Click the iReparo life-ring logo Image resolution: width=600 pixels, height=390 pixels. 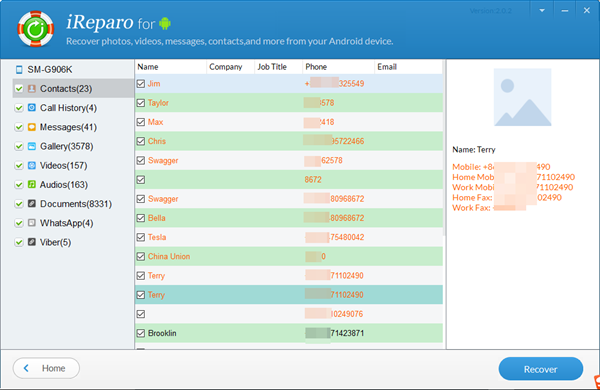(36, 28)
